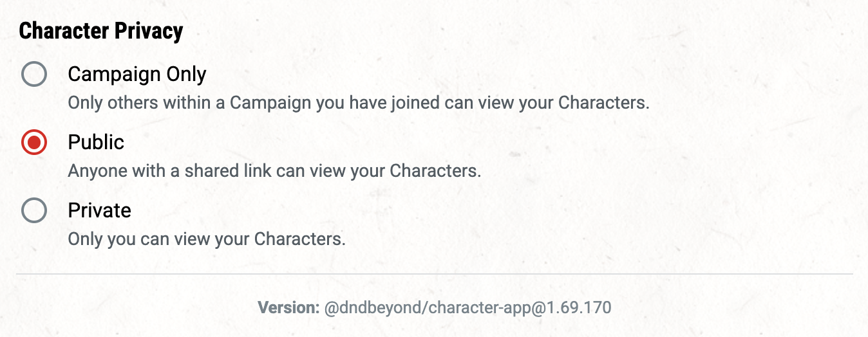This screenshot has height=337, width=868.
Task: Click the "Only you can view" description
Action: pos(207,239)
